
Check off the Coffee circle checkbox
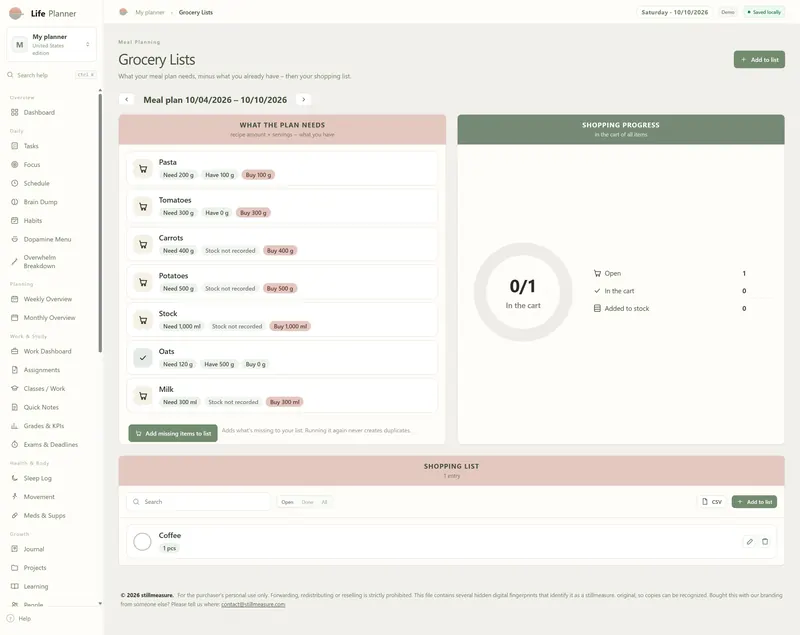pyautogui.click(x=142, y=542)
